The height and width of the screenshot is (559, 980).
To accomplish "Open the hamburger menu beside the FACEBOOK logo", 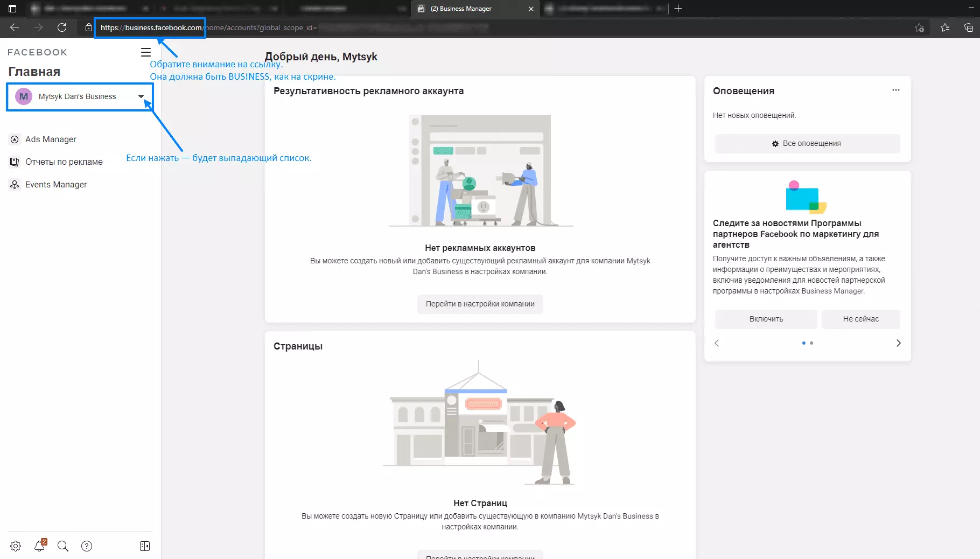I will [x=145, y=52].
